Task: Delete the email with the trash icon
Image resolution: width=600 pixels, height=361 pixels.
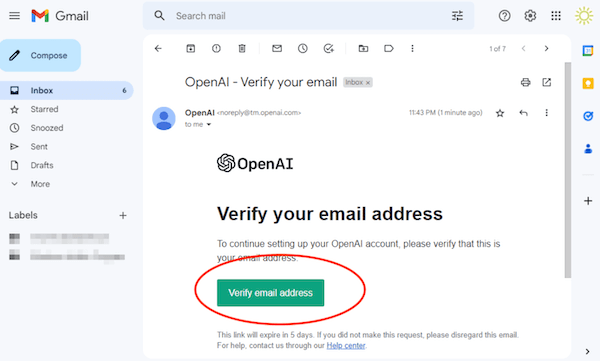Action: [242, 49]
